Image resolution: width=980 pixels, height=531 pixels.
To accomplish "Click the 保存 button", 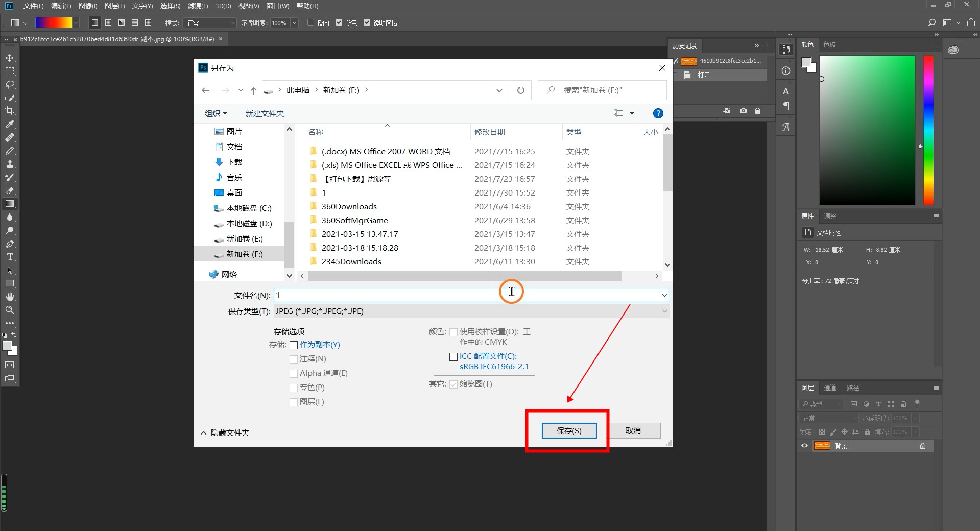I will point(568,430).
